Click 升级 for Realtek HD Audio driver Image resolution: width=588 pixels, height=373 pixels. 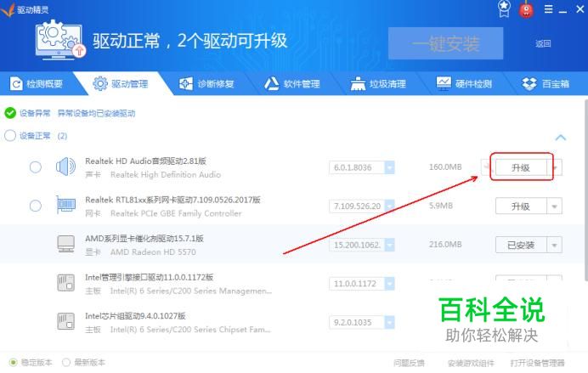click(x=521, y=167)
